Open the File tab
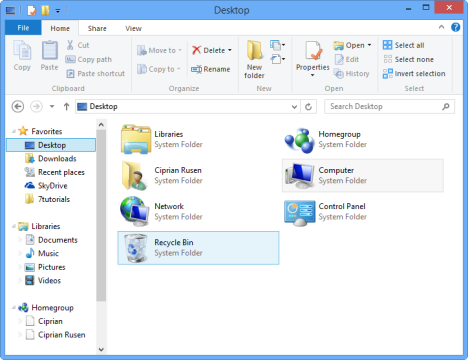Screen dimensions: 468x360 click(x=23, y=28)
